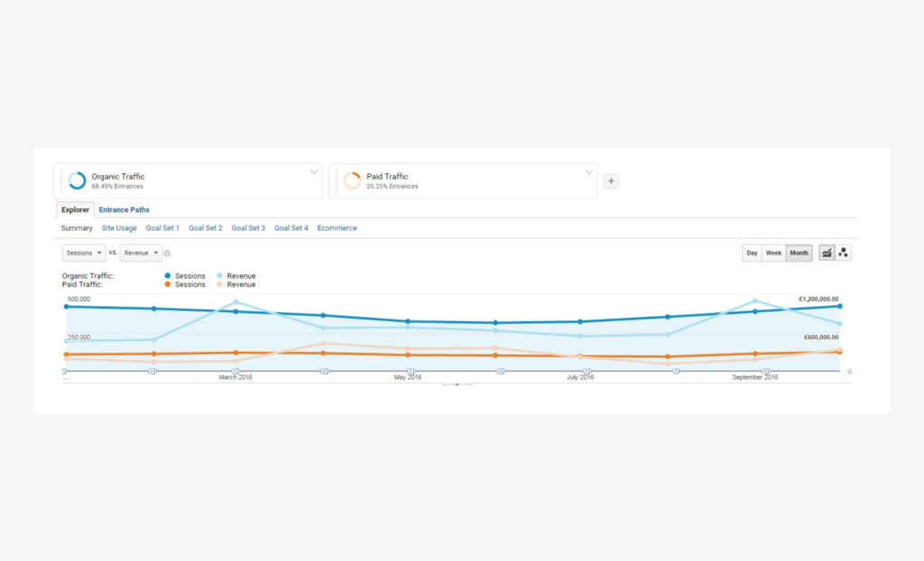Viewport: 924px width, 561px height.
Task: Click the 68.45% Entrances label
Action: coord(117,186)
